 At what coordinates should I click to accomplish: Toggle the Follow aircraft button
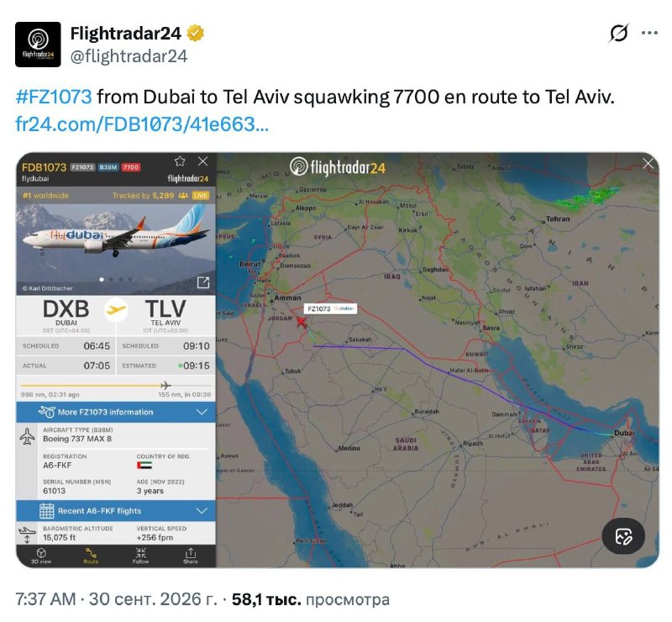[140, 556]
